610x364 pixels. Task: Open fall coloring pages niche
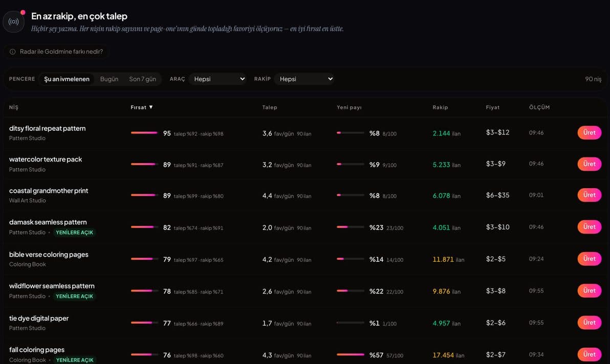point(36,350)
